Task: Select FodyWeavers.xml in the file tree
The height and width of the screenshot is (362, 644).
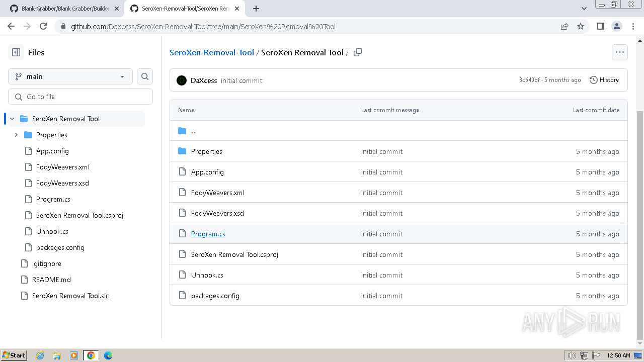Action: coord(63,167)
